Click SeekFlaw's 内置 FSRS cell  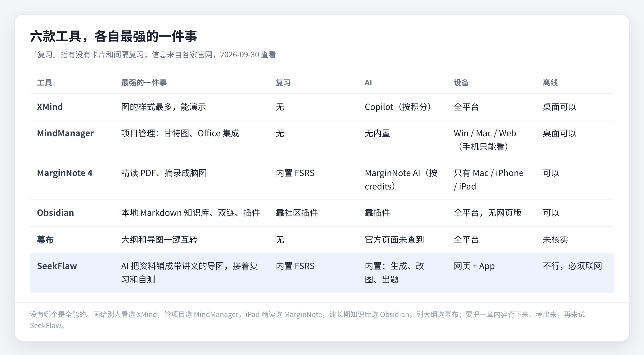pos(295,266)
